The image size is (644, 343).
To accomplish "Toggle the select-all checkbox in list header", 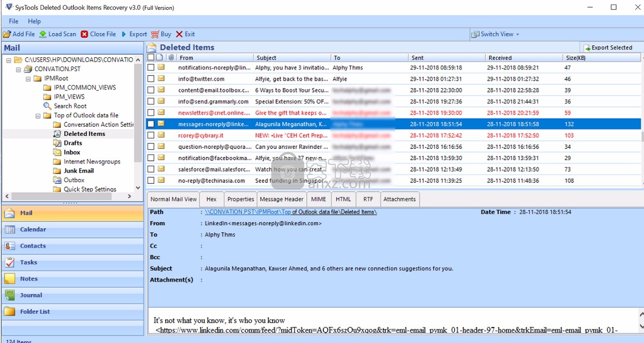I will [x=151, y=58].
